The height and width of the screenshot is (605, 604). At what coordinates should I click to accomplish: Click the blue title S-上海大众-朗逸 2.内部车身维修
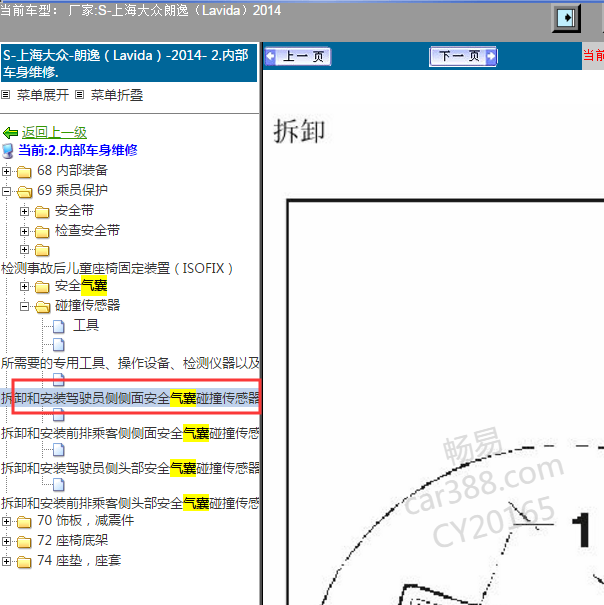[129, 63]
